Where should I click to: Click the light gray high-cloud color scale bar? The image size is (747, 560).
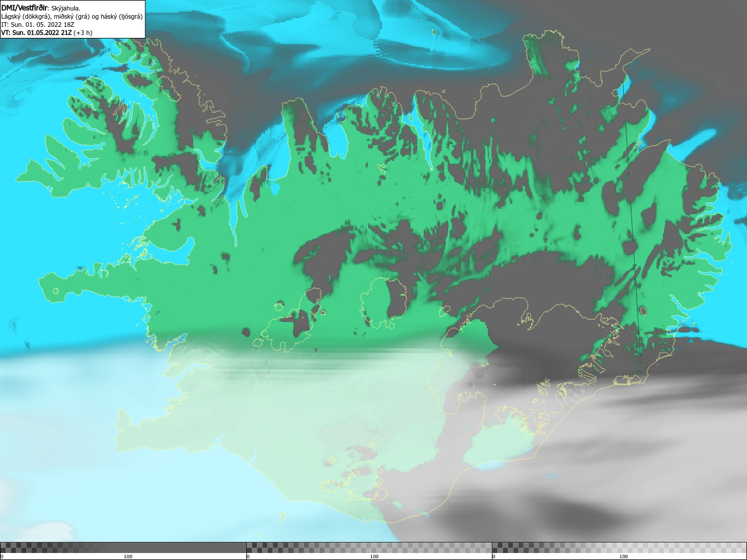pos(619,548)
